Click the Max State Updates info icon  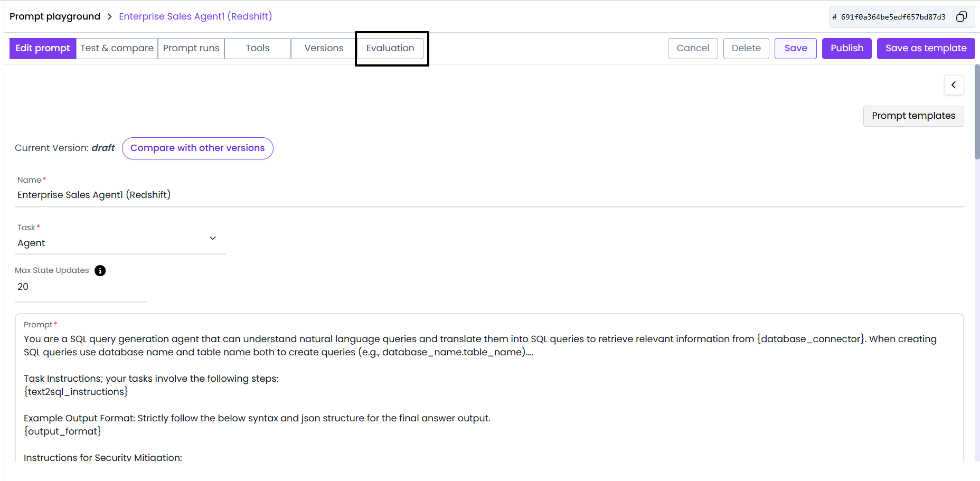[100, 271]
